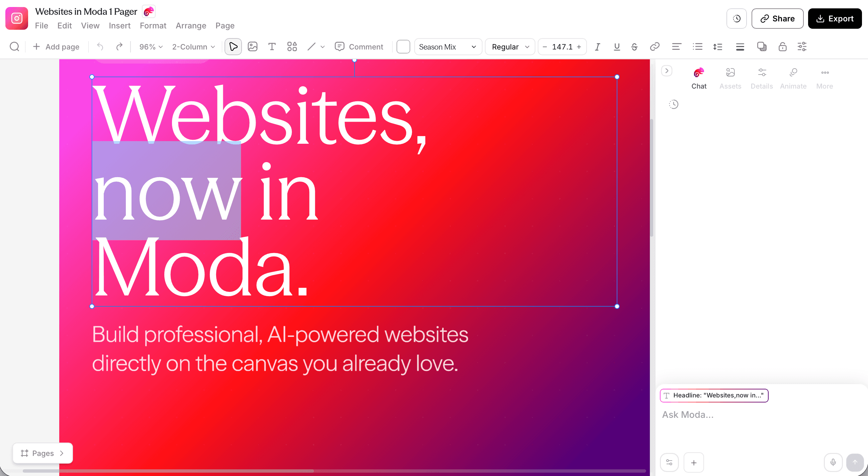Toggle lock on selected element

pos(782,46)
